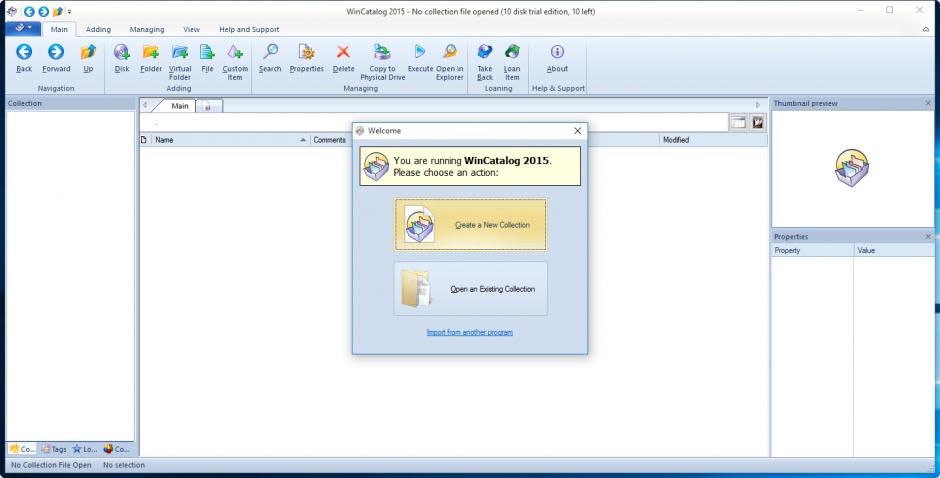The image size is (940, 478).
Task: Click the Value column header in Properties panel
Action: (x=895, y=250)
